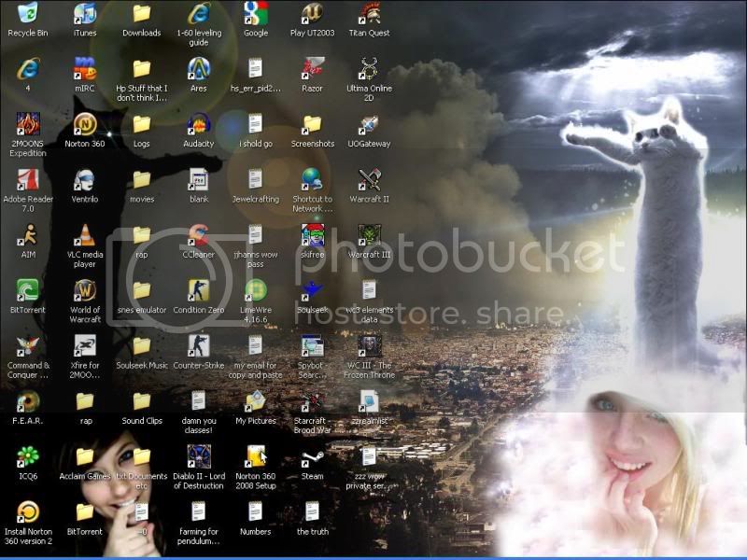Launch Diablo II Lord of Destruction
This screenshot has height=560, width=747.
(198, 457)
